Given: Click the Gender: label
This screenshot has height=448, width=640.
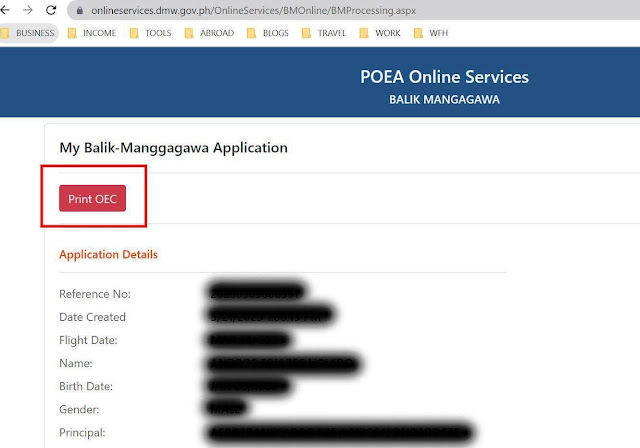Looking at the screenshot, I should pos(79,409).
